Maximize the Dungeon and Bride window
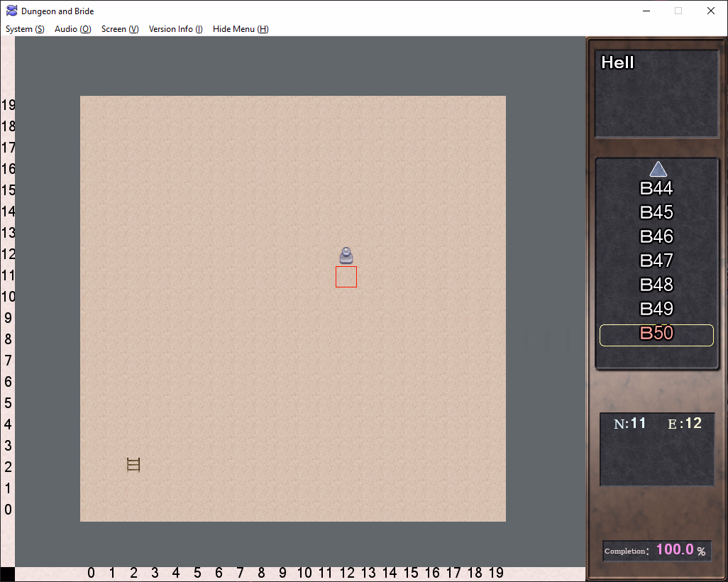Image resolution: width=728 pixels, height=582 pixels. point(678,11)
